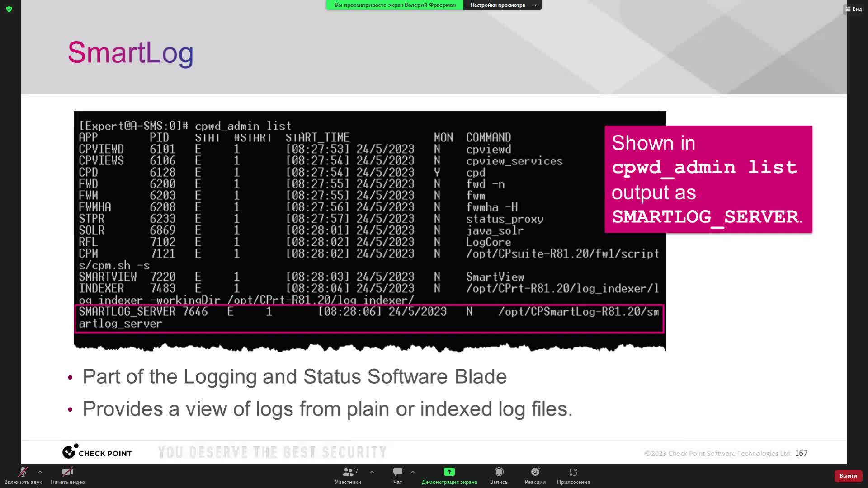Click the red Выйти leave button
868x488 pixels.
coord(848,476)
